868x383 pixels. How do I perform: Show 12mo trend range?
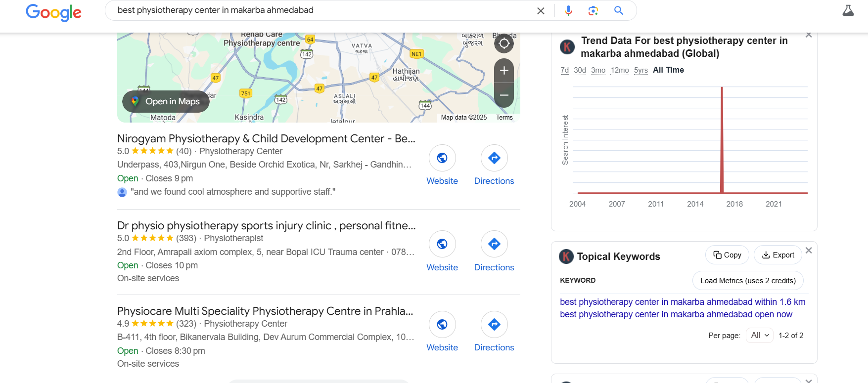coord(620,70)
